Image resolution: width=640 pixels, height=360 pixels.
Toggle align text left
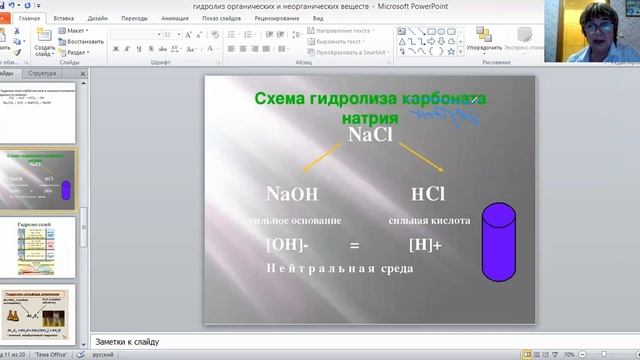pyautogui.click(x=231, y=49)
